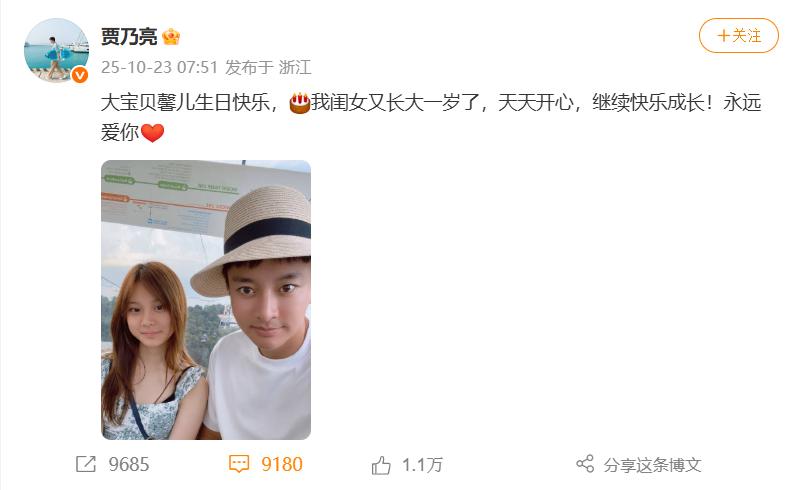Follow the user with +关注 button
The image size is (802, 490).
pyautogui.click(x=739, y=36)
